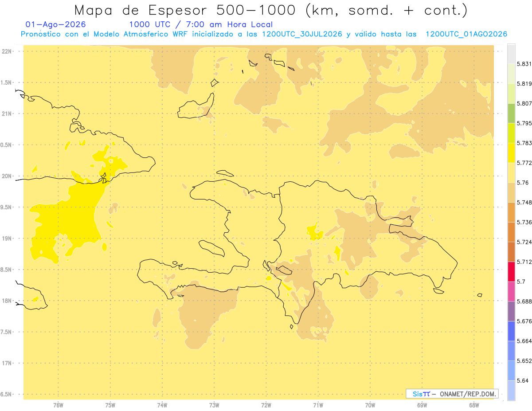Click the time text '1000 UTC / 7:00 am Hora Local'

(x=201, y=25)
